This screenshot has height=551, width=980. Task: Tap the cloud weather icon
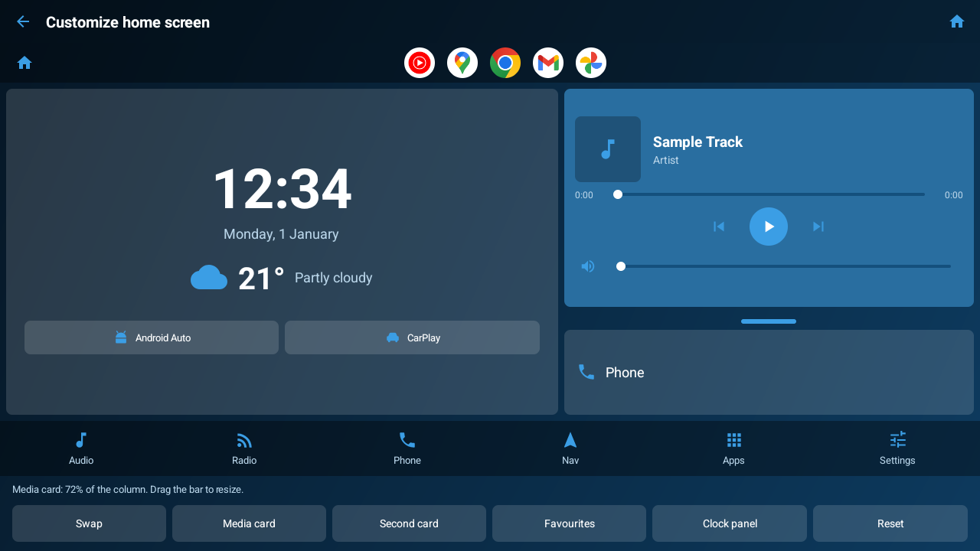tap(209, 277)
